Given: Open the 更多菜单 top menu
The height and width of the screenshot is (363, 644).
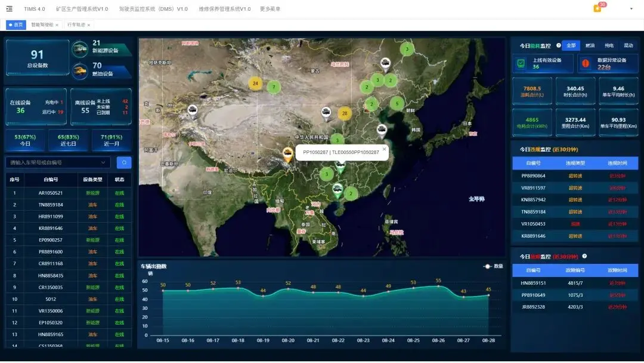Looking at the screenshot, I should (270, 9).
